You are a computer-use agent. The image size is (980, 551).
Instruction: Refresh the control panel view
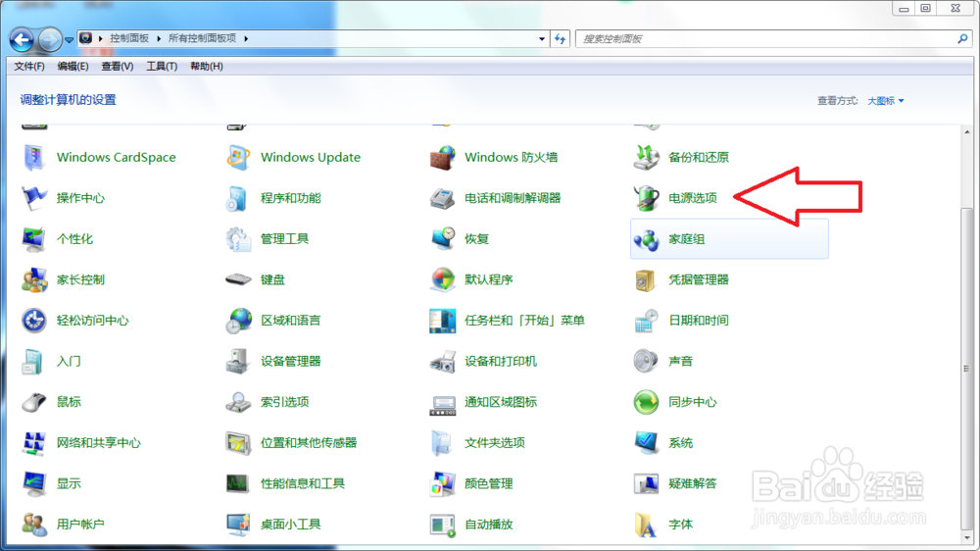coord(560,39)
